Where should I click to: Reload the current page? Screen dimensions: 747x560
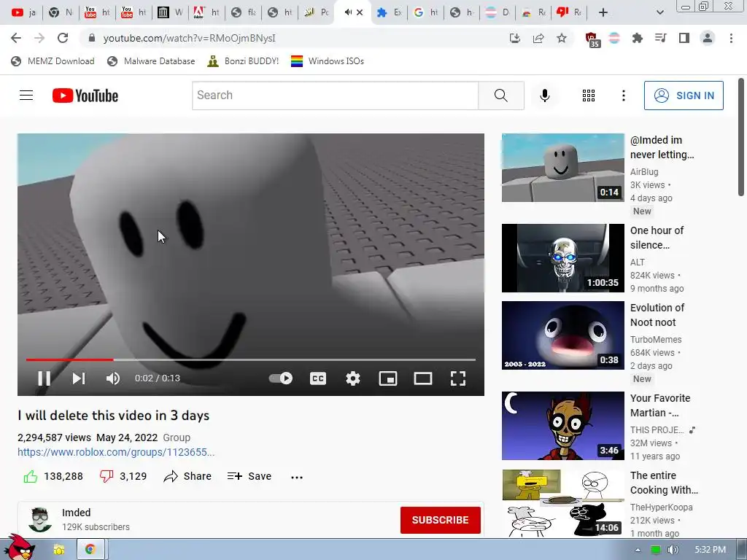[x=63, y=38]
